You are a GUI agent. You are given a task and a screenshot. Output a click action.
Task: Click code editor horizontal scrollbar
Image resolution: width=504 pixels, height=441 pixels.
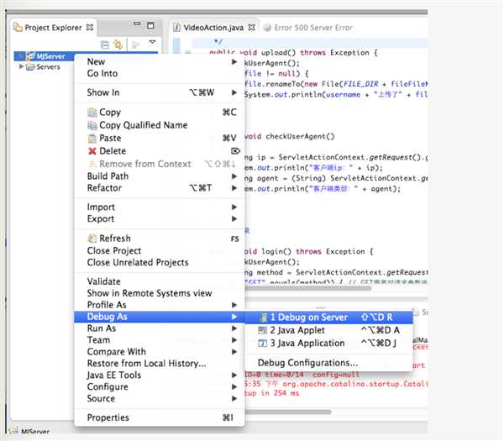pos(307,288)
